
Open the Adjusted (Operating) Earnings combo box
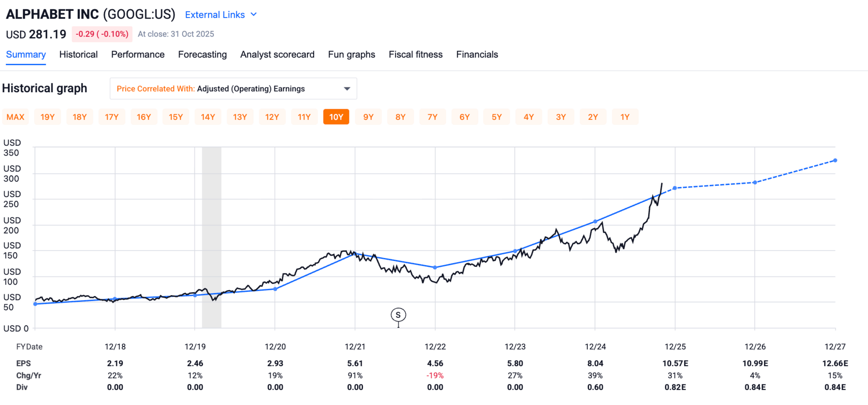coord(233,89)
